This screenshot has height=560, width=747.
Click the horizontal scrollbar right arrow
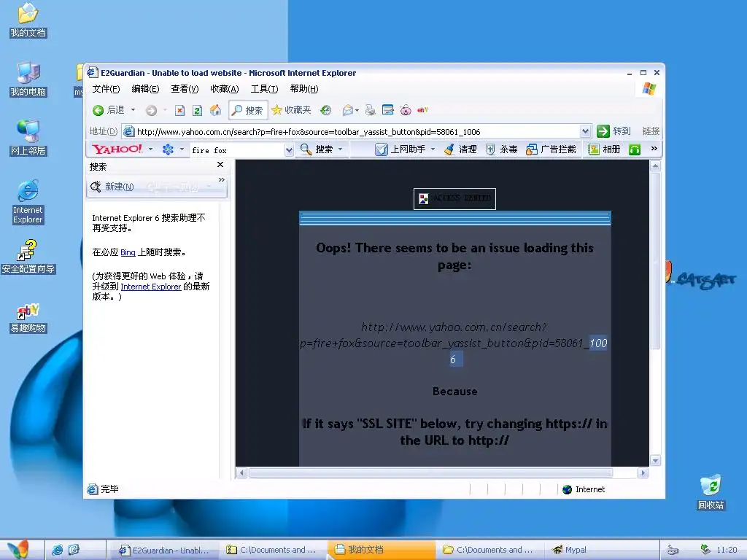[x=643, y=472]
